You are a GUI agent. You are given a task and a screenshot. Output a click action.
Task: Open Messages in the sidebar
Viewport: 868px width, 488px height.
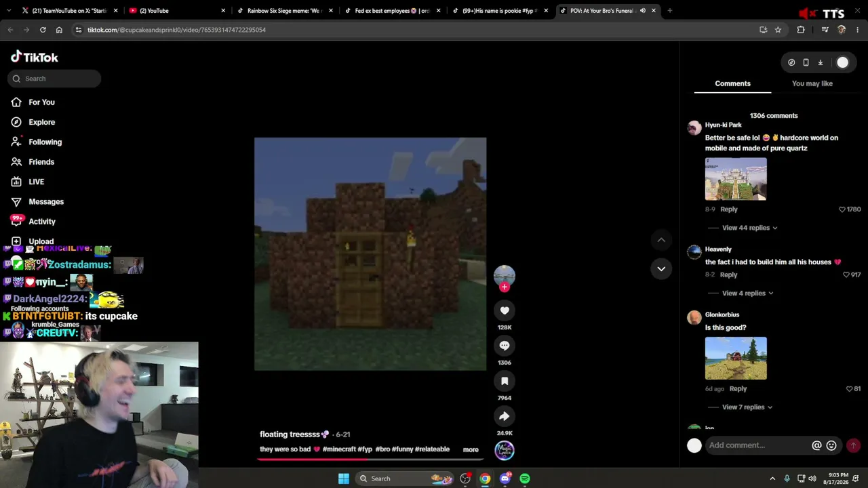46,202
